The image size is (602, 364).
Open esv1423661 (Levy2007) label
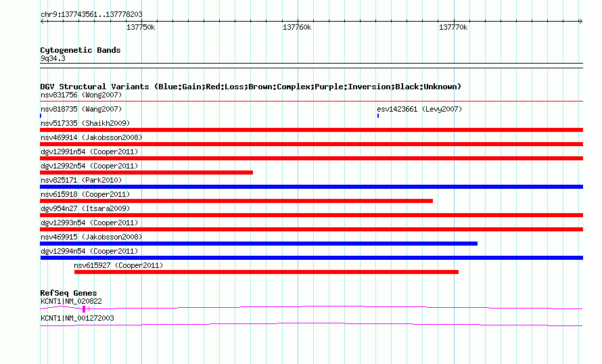[x=419, y=109]
